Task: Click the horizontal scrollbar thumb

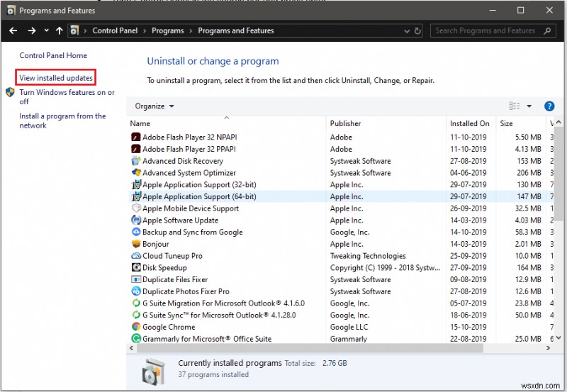Action: tap(310, 348)
